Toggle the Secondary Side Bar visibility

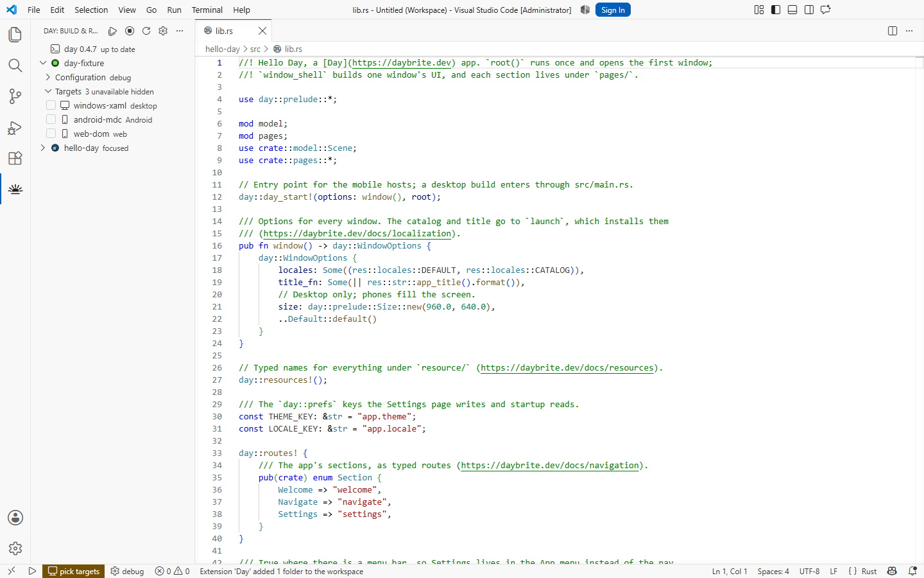point(809,10)
